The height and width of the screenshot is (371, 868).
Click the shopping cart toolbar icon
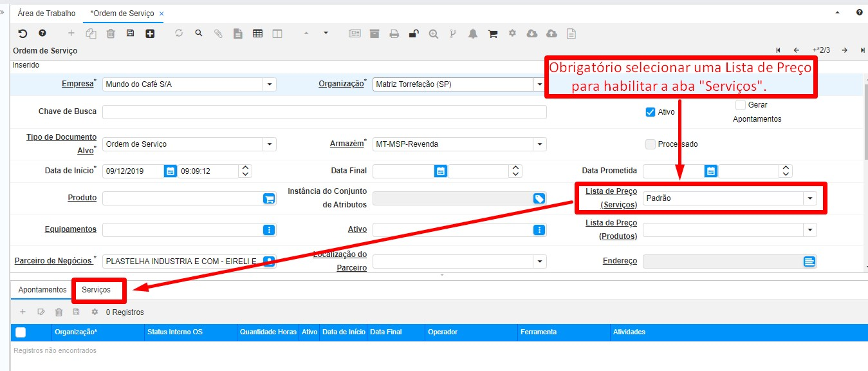pos(493,34)
